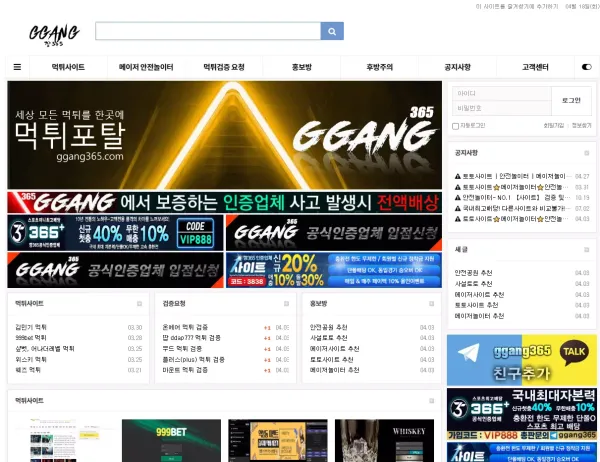
Task: Open more icon in 검증요청 panel header
Action: (286, 304)
